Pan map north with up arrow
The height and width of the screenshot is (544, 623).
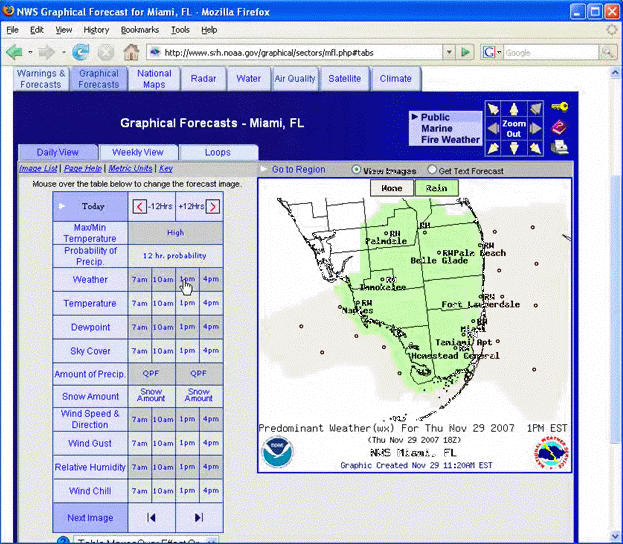(x=514, y=108)
